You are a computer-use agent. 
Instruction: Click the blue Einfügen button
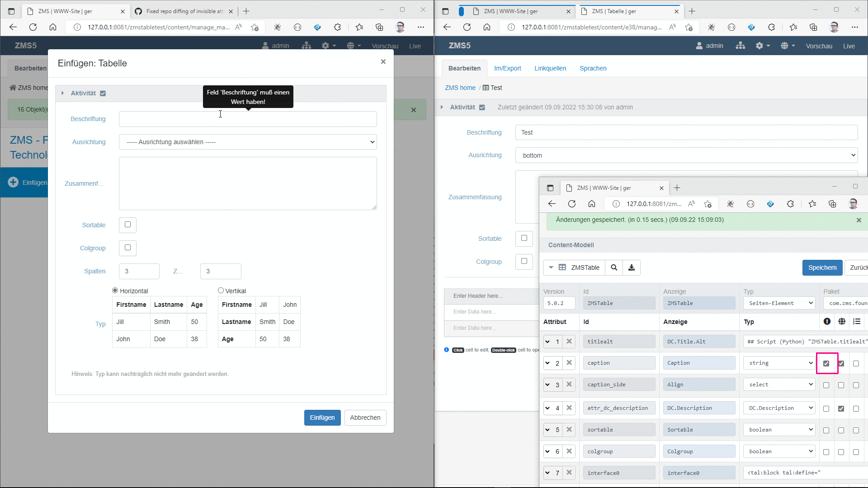tap(322, 418)
